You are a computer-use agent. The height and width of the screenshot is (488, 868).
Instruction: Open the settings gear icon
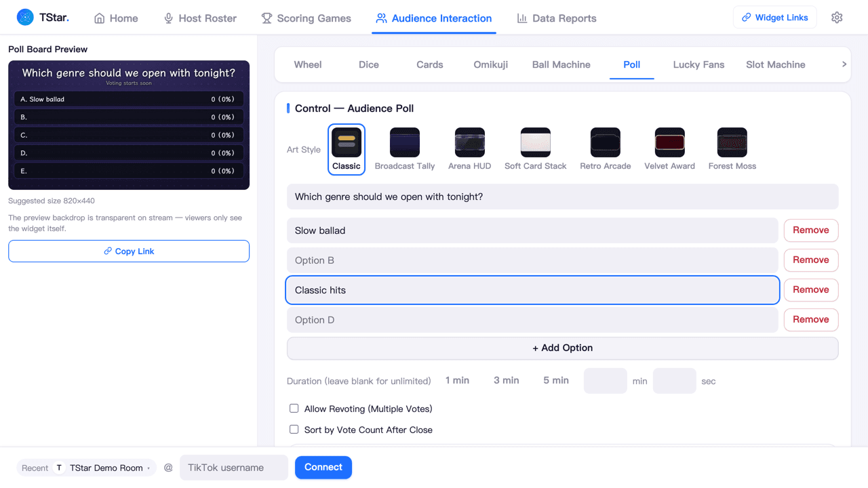click(x=837, y=18)
